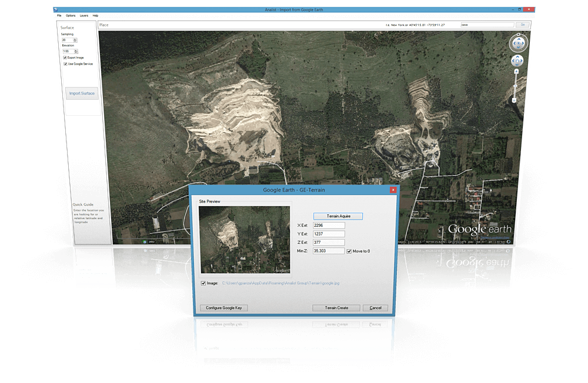Click the place search field containing 'cava'
Image resolution: width=588 pixels, height=383 pixels.
pos(487,25)
